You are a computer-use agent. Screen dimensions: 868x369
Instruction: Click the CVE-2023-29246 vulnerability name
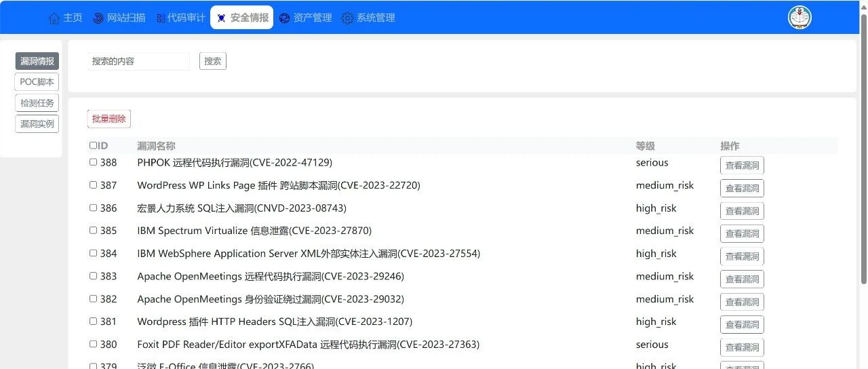click(271, 276)
